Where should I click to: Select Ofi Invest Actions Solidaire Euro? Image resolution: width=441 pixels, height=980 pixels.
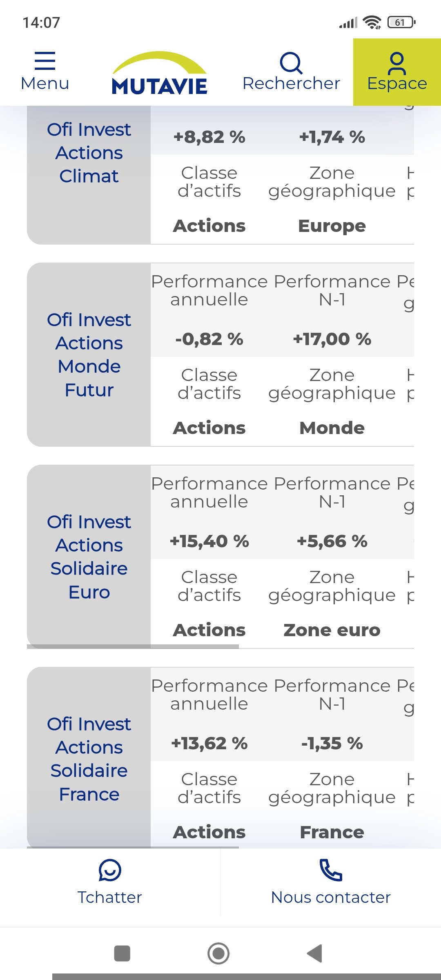tap(89, 557)
